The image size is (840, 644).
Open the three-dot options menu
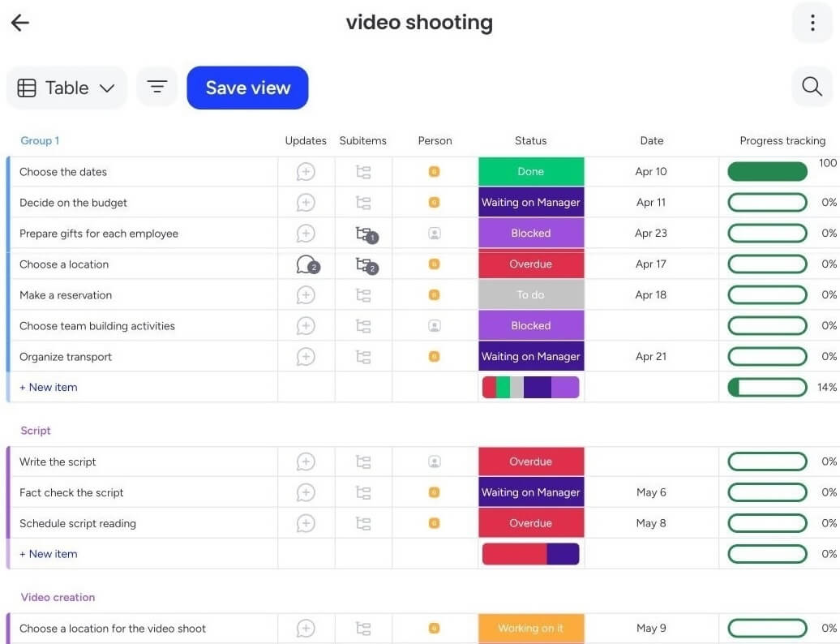(x=812, y=22)
